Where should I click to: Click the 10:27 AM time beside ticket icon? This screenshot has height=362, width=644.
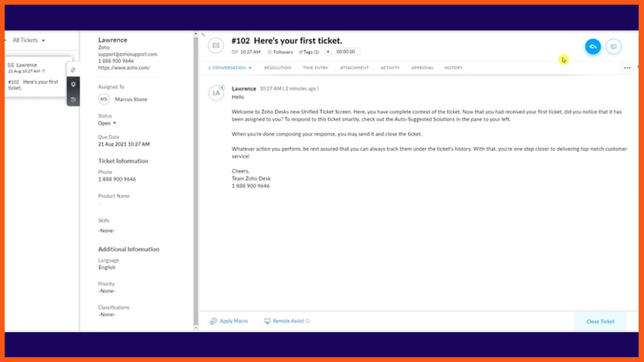[250, 52]
